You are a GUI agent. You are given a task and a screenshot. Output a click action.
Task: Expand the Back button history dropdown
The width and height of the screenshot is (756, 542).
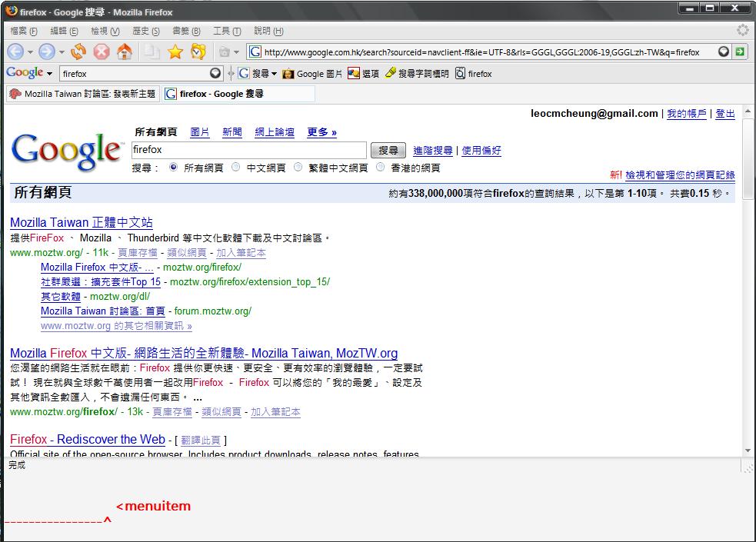click(31, 52)
